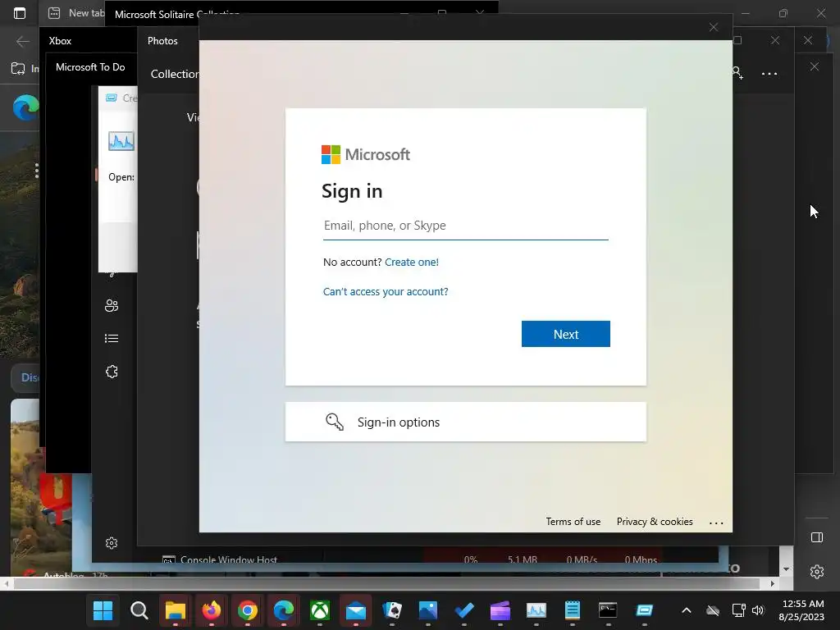This screenshot has height=630, width=840.
Task: Open the Photos window three-dot menu
Action: 769,74
